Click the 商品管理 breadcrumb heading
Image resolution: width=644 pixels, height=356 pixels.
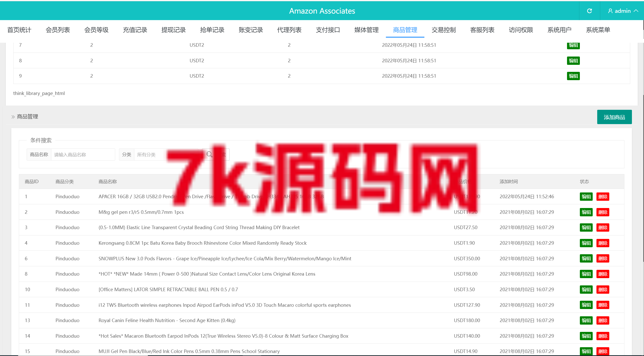pyautogui.click(x=27, y=117)
